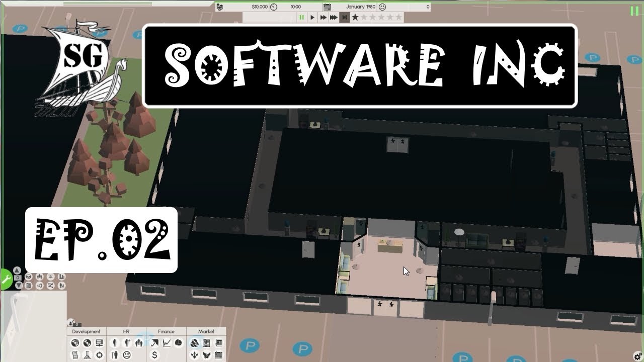Select the HR header label
644x362 pixels.
[126, 331]
